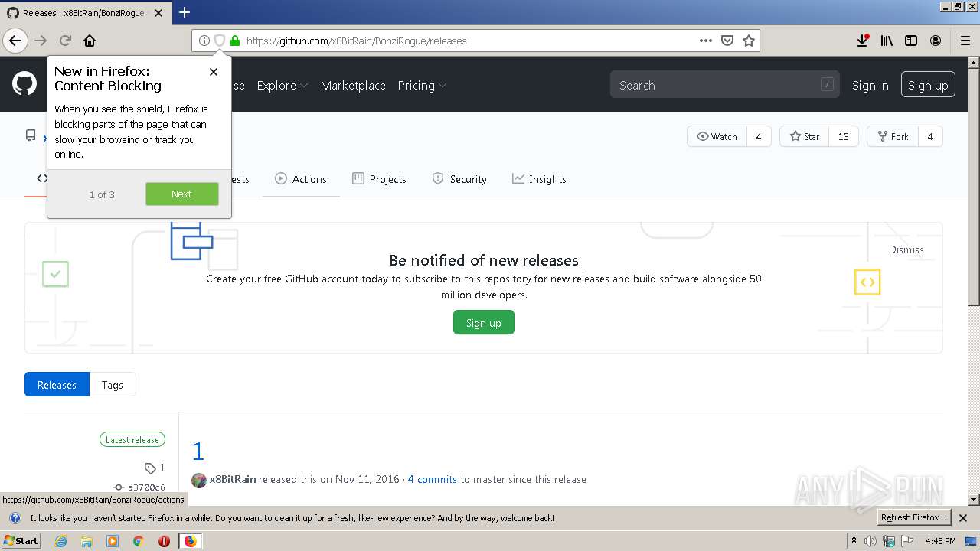Click the green padlock security icon
The image size is (980, 551).
pyautogui.click(x=235, y=41)
